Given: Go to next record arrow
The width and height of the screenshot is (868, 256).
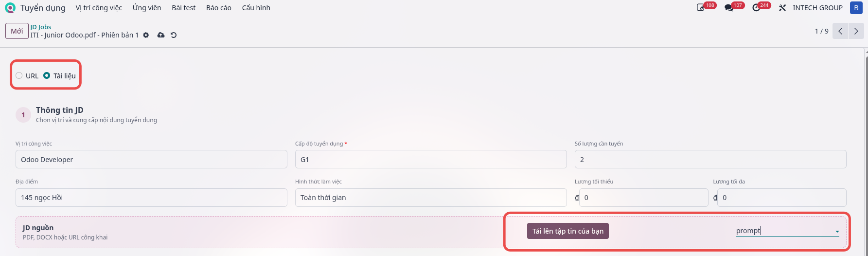Looking at the screenshot, I should pos(856,31).
